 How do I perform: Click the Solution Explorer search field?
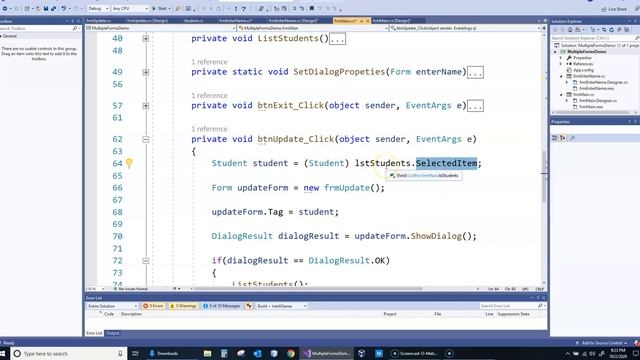click(x=595, y=38)
